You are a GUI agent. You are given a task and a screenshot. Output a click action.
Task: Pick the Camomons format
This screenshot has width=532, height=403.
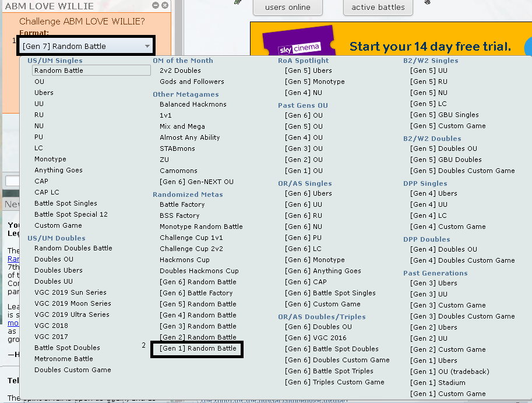[178, 171]
